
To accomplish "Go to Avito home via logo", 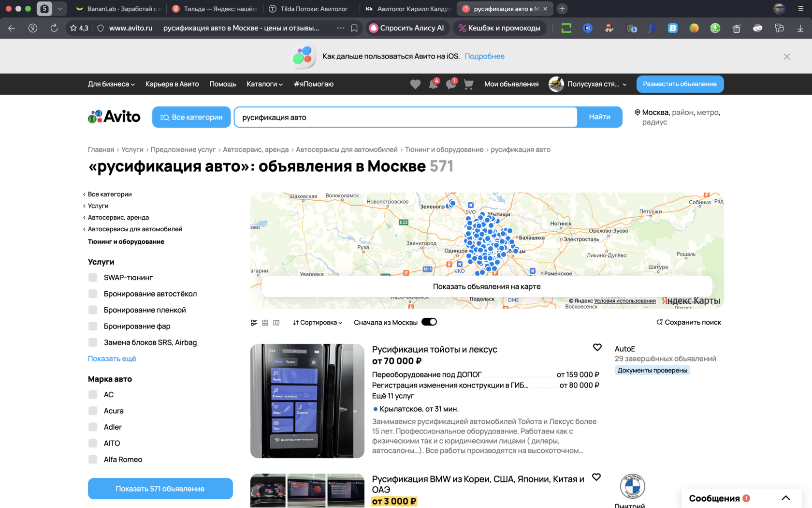I will [114, 117].
